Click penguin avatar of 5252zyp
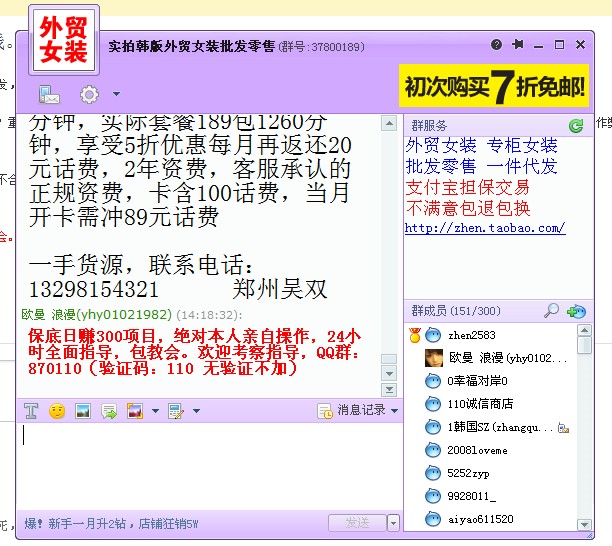This screenshot has width=612, height=546. point(432,473)
